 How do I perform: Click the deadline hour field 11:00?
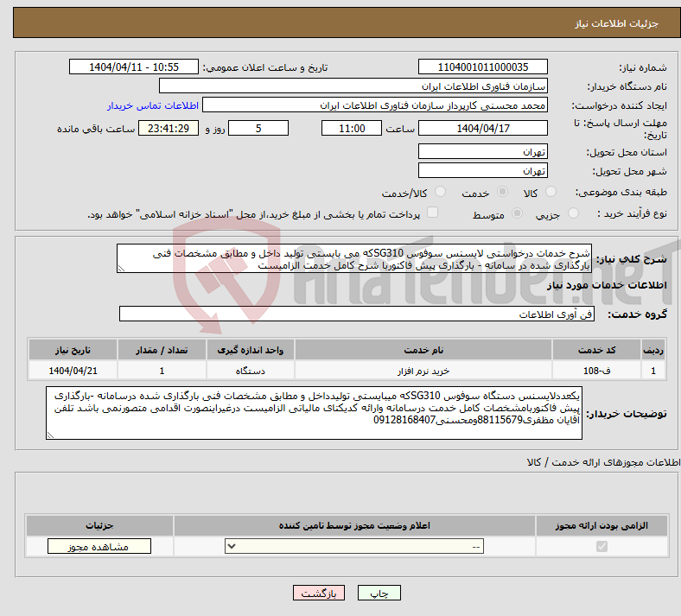[352, 128]
